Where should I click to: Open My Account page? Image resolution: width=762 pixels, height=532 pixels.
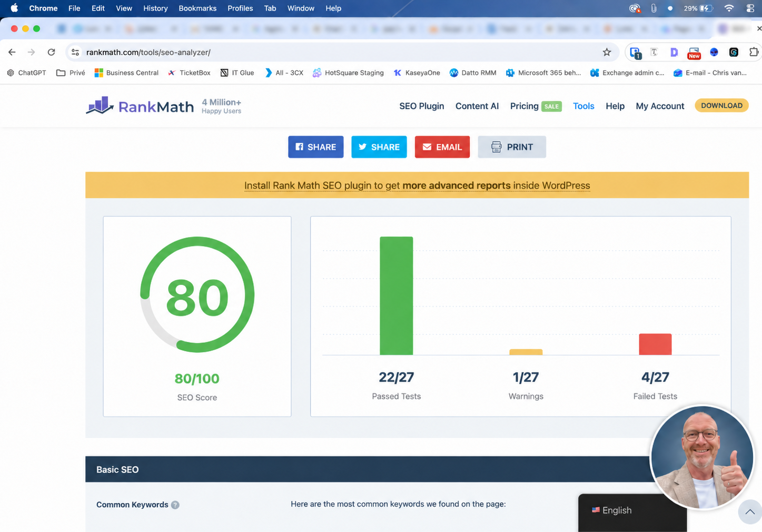click(660, 106)
